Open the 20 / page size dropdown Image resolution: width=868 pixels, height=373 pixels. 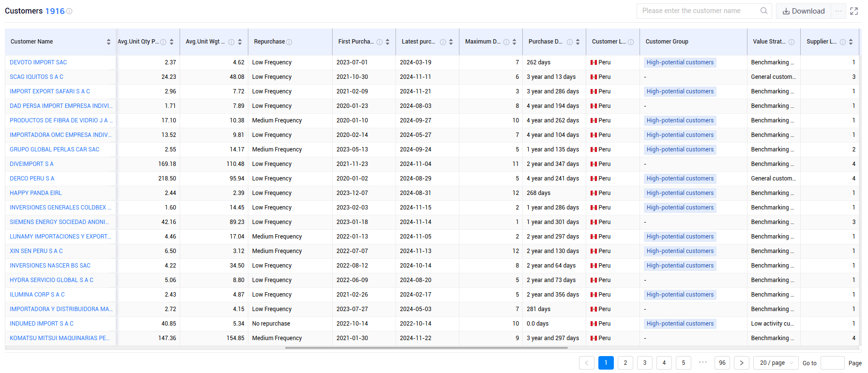point(777,363)
